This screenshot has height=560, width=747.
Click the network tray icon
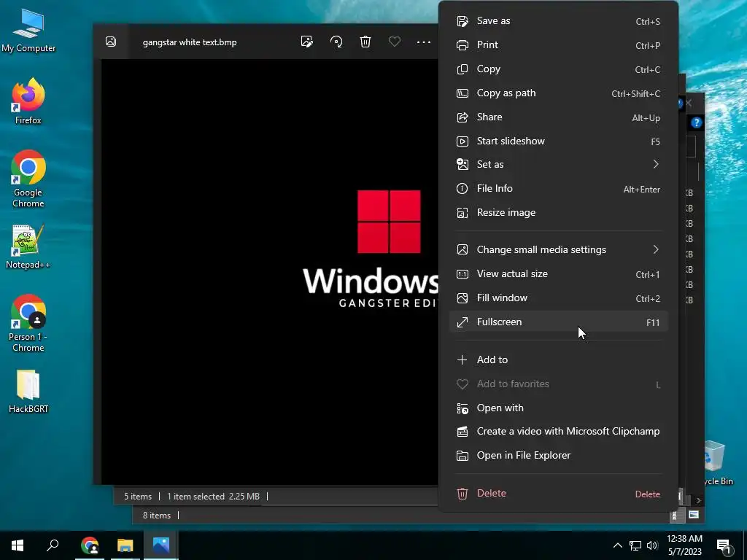635,545
